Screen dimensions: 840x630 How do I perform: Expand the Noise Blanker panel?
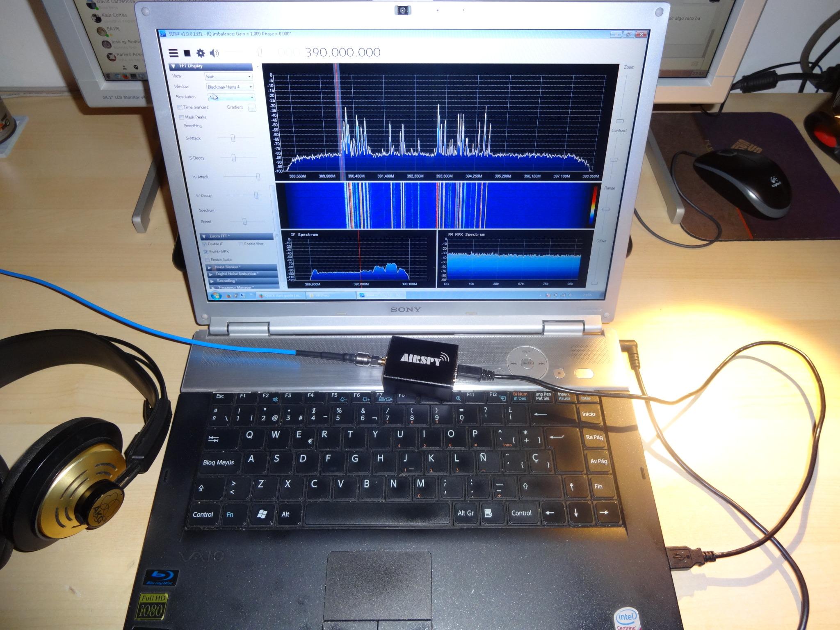227,267
